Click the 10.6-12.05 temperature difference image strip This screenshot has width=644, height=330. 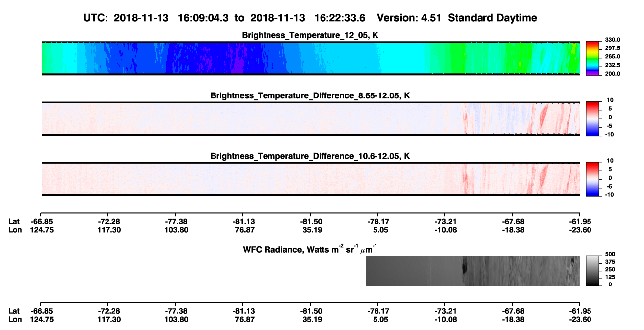(x=311, y=179)
